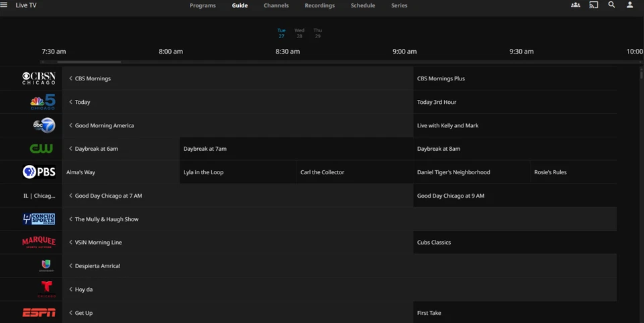Open the user profile icon
Screen dimensions: 644x323
click(630, 5)
